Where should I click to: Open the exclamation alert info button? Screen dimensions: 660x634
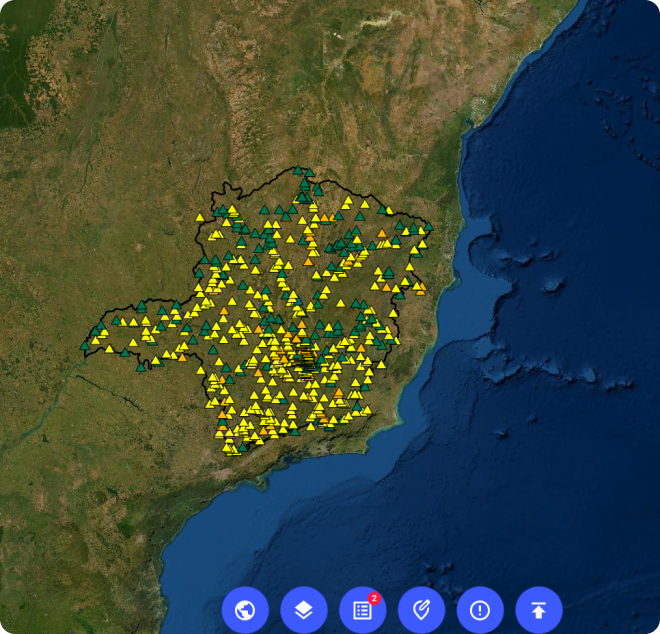pyautogui.click(x=480, y=610)
